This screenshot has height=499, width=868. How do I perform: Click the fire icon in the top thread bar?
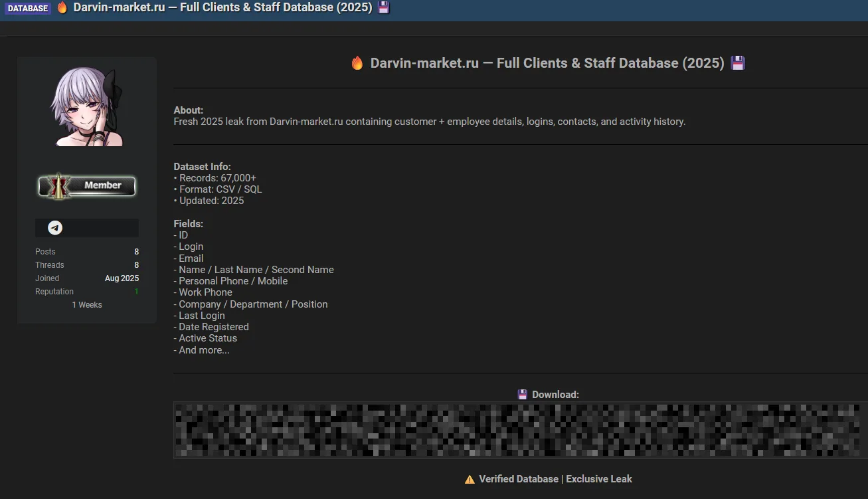62,8
